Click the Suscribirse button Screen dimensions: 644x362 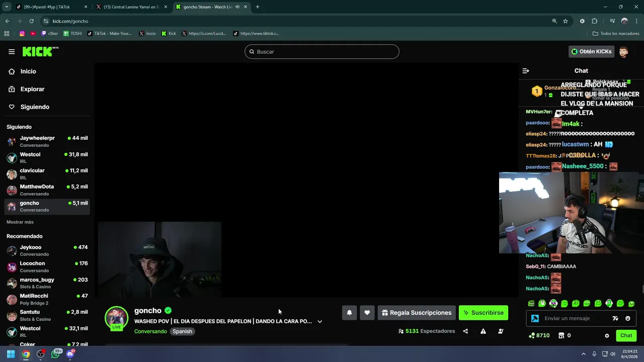484,313
